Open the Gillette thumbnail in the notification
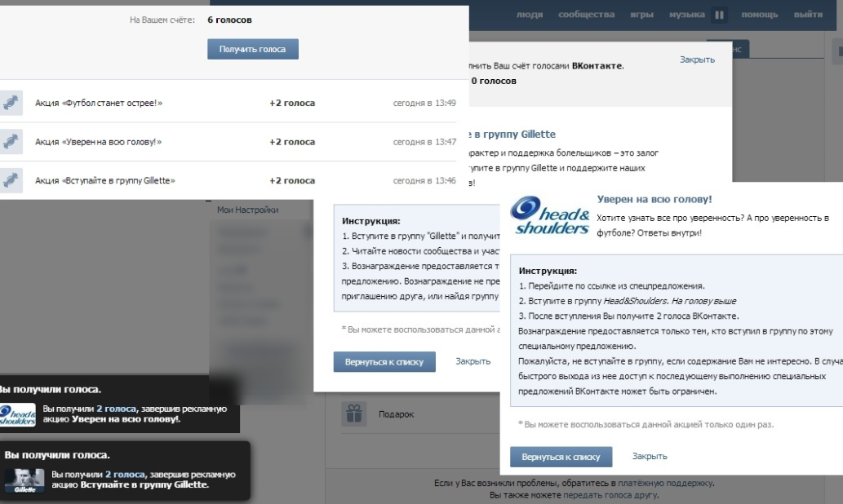Screen dimensions: 843x504 tap(24, 480)
